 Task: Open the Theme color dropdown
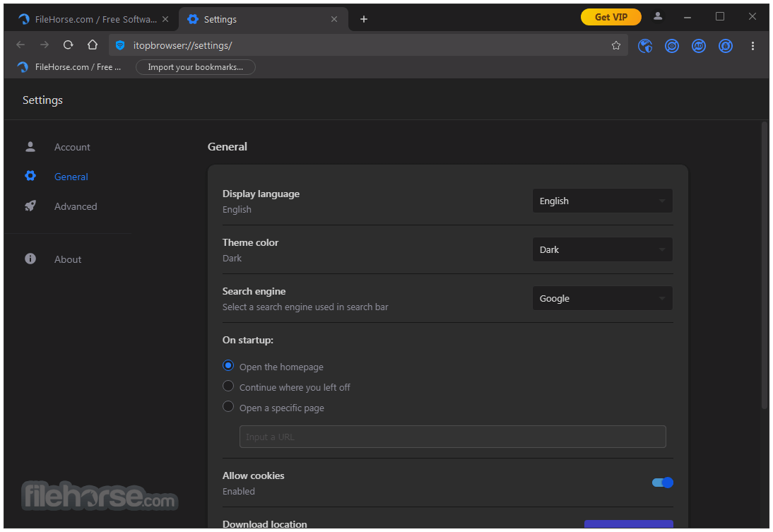[603, 249]
